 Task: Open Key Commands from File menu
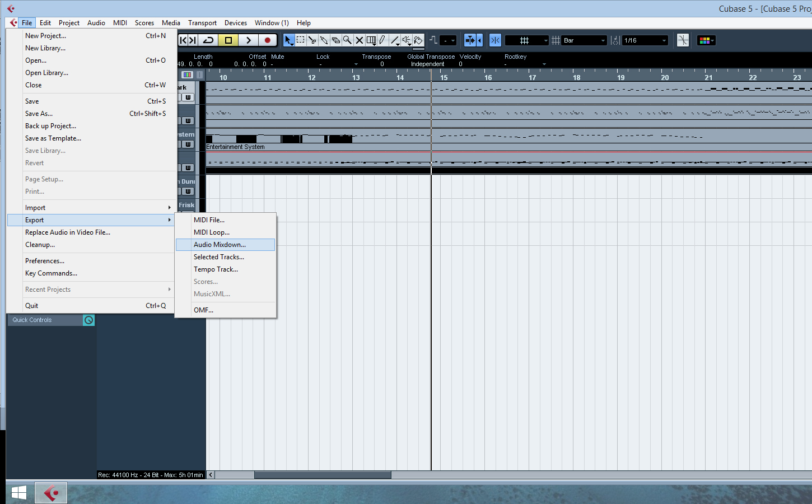tap(91, 273)
